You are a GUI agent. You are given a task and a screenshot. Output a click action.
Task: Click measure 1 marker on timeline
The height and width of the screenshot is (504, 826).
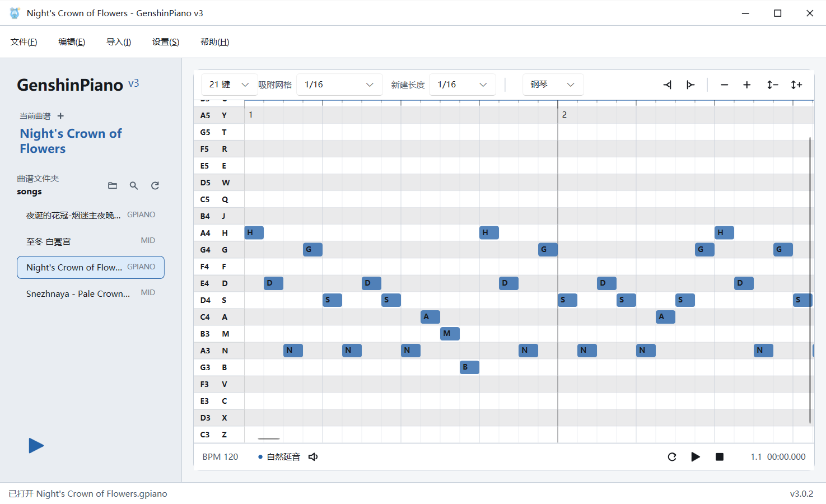coord(251,115)
